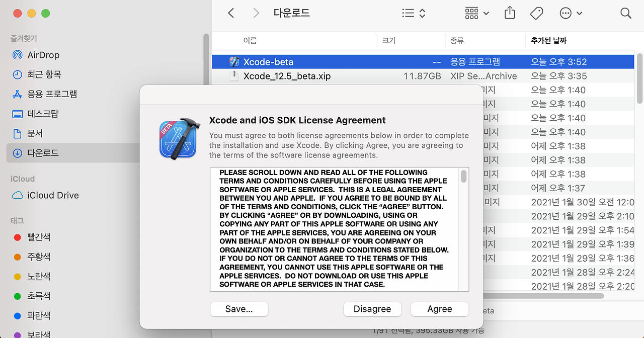
Task: Click the applications icon for 응용 프로그램
Action: [x=18, y=94]
